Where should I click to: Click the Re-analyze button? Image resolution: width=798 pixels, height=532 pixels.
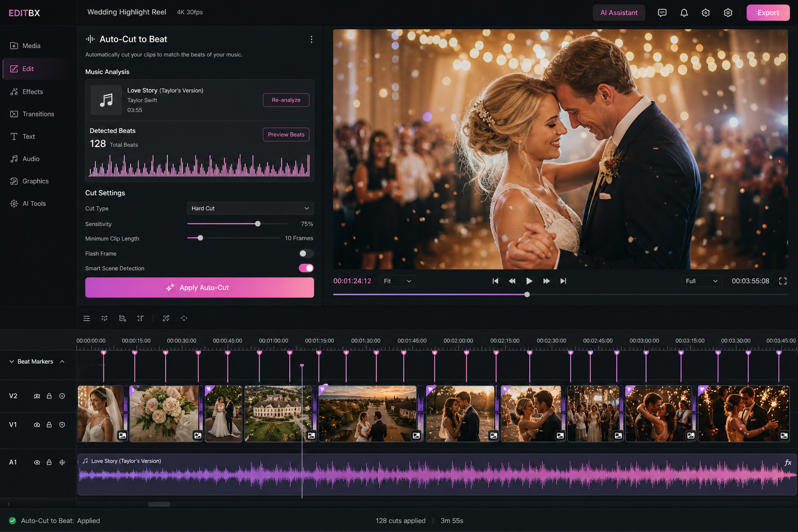(x=286, y=100)
